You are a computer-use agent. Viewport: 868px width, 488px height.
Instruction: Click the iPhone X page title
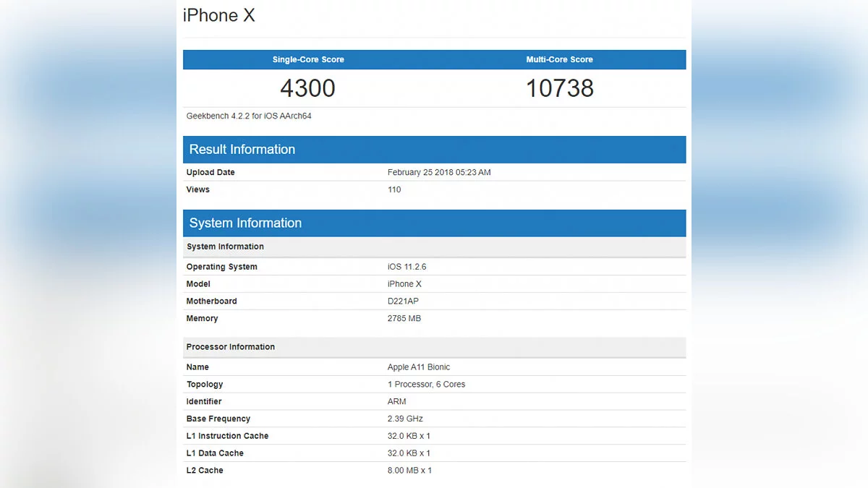point(218,15)
